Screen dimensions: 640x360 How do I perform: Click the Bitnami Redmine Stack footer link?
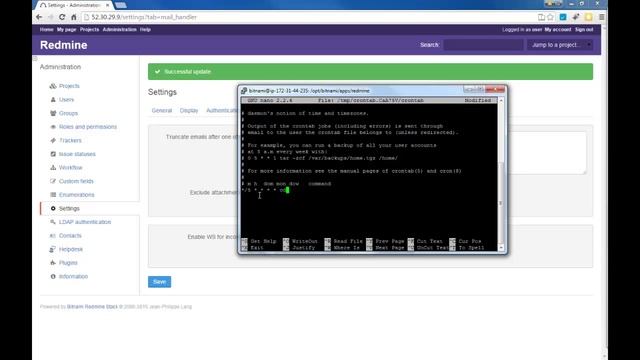[x=92, y=307]
